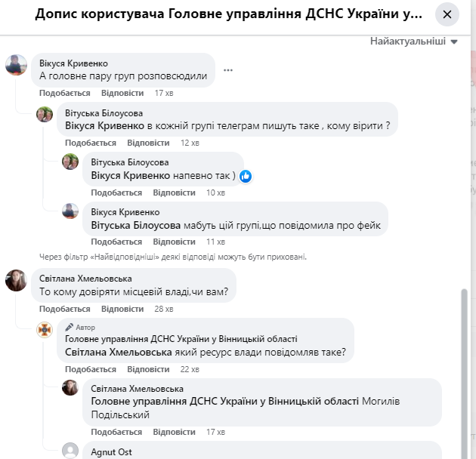The width and height of the screenshot is (476, 459).
Task: Click Вітуська Білоусова's avatar on first reply
Action: [x=45, y=114]
